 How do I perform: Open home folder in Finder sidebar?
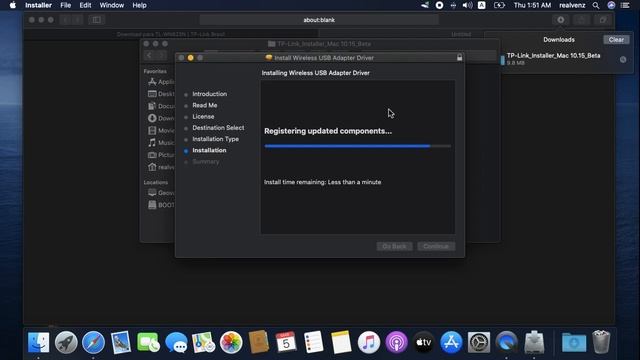pyautogui.click(x=161, y=167)
